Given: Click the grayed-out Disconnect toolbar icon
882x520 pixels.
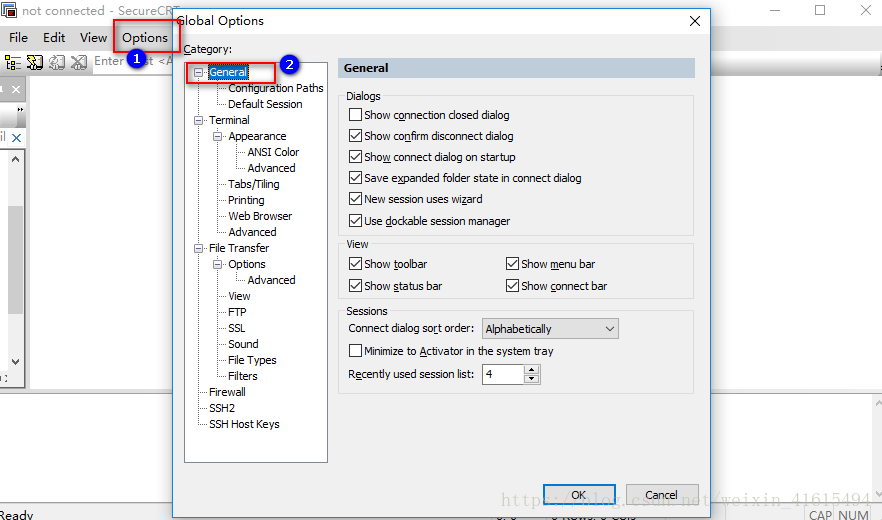Looking at the screenshot, I should (x=79, y=62).
